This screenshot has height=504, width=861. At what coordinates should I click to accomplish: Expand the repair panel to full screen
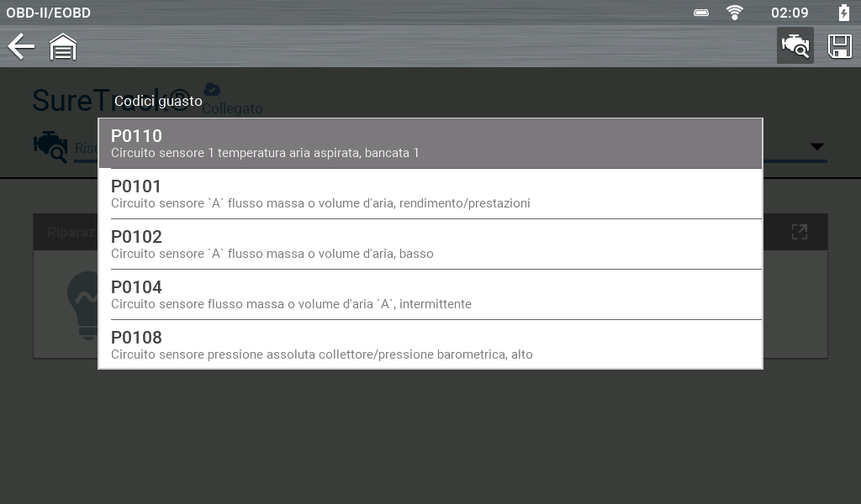(x=799, y=232)
